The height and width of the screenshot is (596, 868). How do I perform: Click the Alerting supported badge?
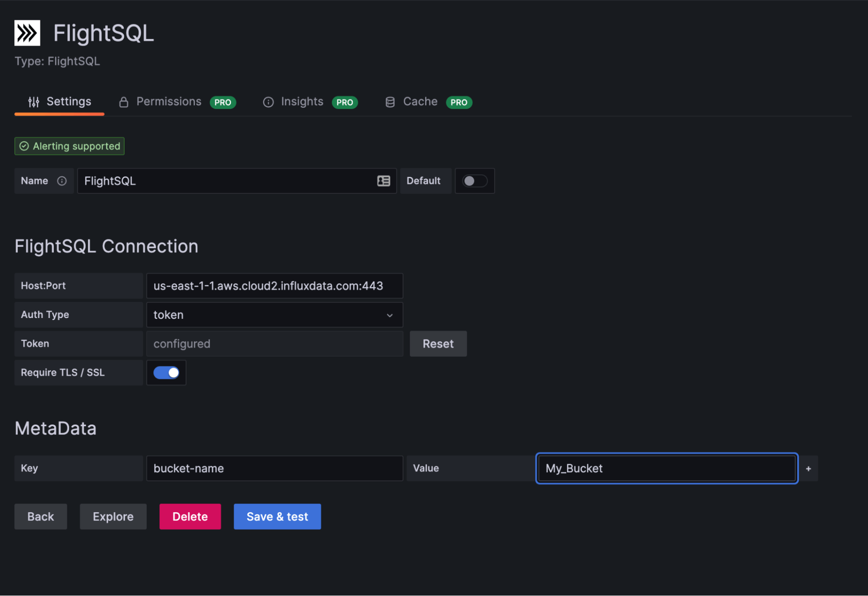(69, 146)
